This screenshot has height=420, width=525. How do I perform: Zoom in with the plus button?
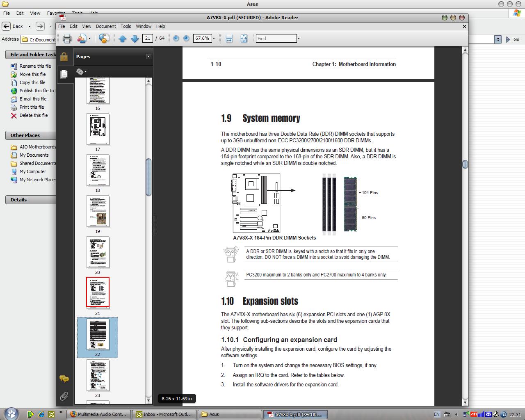[x=186, y=38]
